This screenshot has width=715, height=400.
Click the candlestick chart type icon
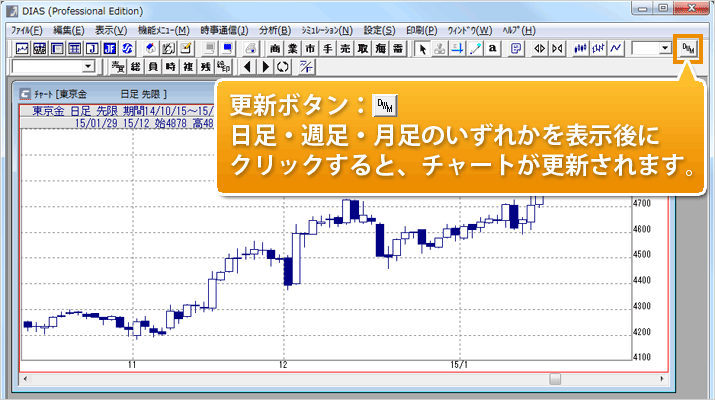[x=579, y=48]
